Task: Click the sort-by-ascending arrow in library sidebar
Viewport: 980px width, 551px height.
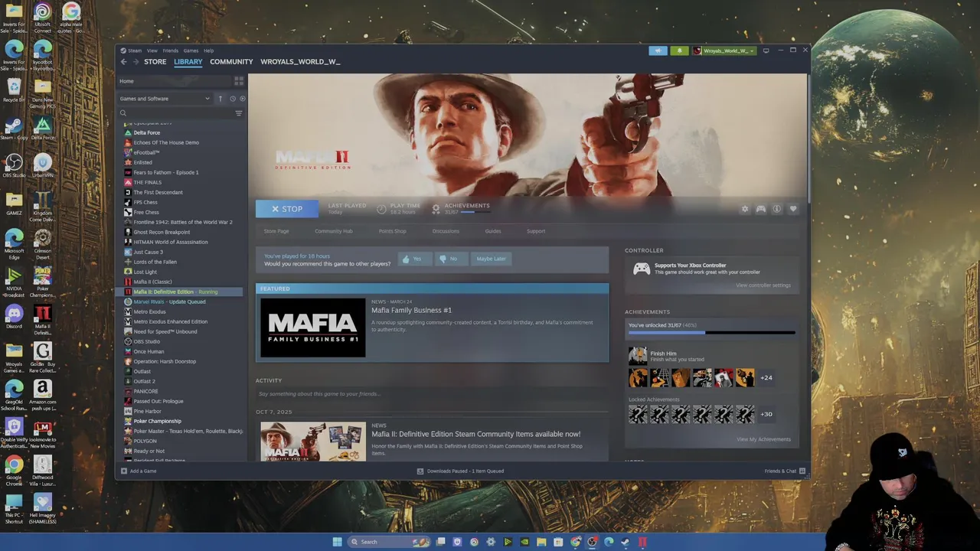Action: click(x=220, y=98)
